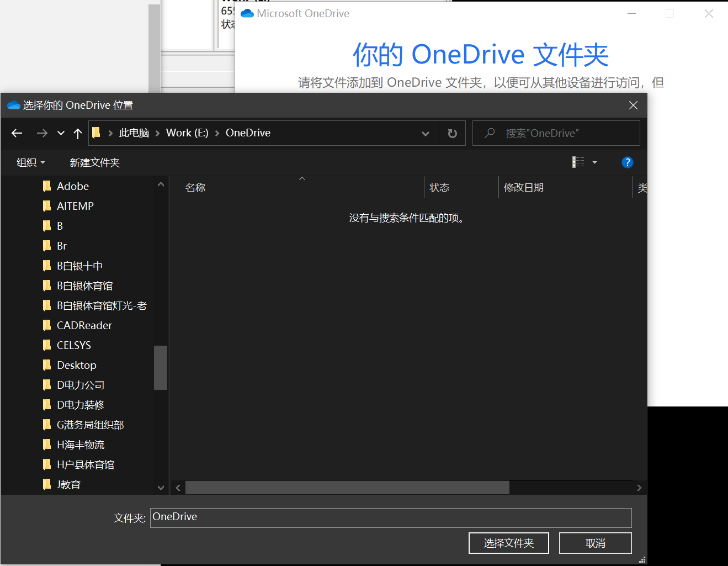The width and height of the screenshot is (728, 566).
Task: Click the Adobe folder icon
Action: [x=47, y=186]
